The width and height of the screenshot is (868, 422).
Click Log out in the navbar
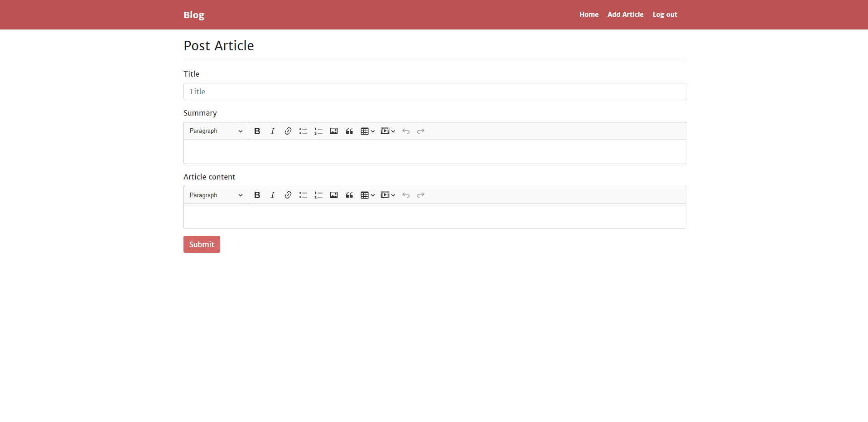click(x=665, y=15)
